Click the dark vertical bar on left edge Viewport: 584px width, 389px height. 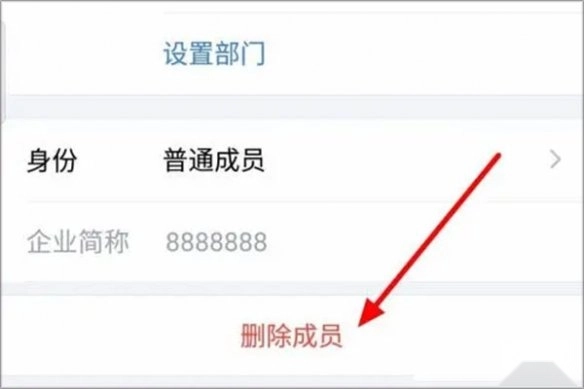[2, 71]
